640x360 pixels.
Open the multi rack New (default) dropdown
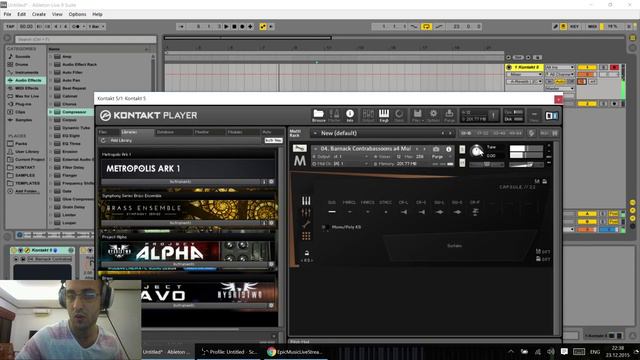click(316, 133)
